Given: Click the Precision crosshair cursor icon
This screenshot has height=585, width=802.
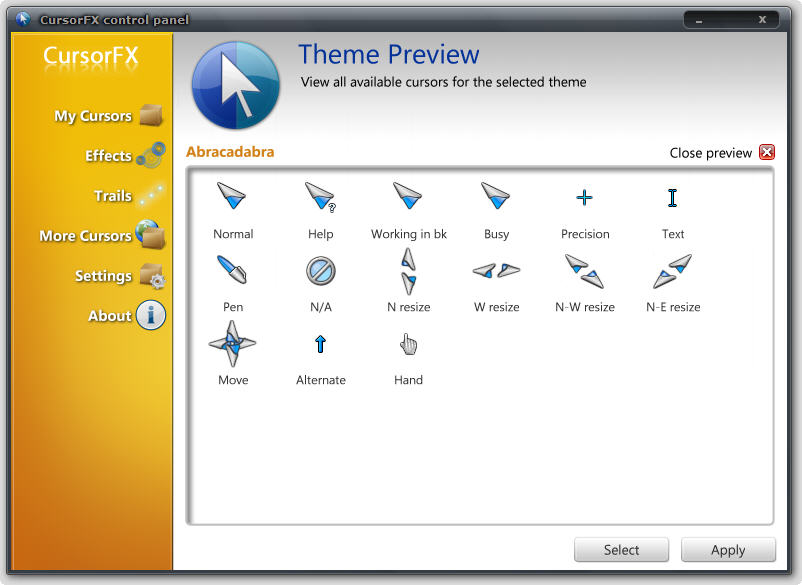Looking at the screenshot, I should [584, 197].
